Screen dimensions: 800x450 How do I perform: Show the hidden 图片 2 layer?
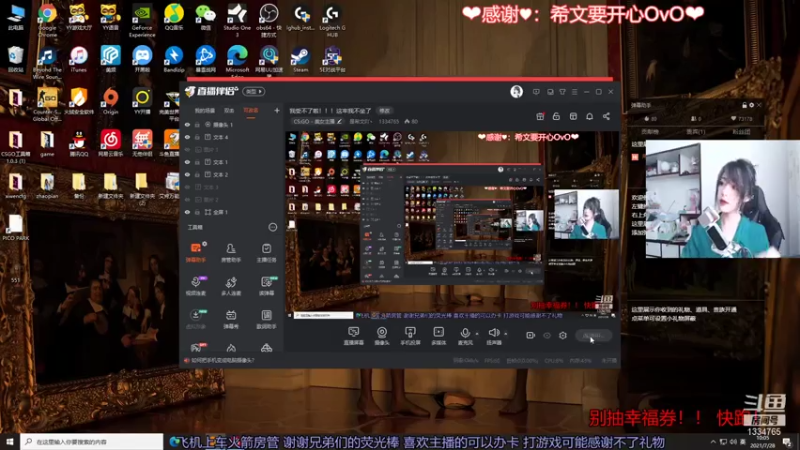tap(187, 199)
